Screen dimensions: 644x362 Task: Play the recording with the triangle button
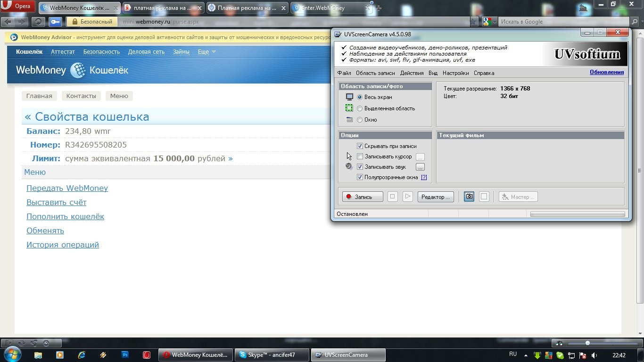pos(408,197)
